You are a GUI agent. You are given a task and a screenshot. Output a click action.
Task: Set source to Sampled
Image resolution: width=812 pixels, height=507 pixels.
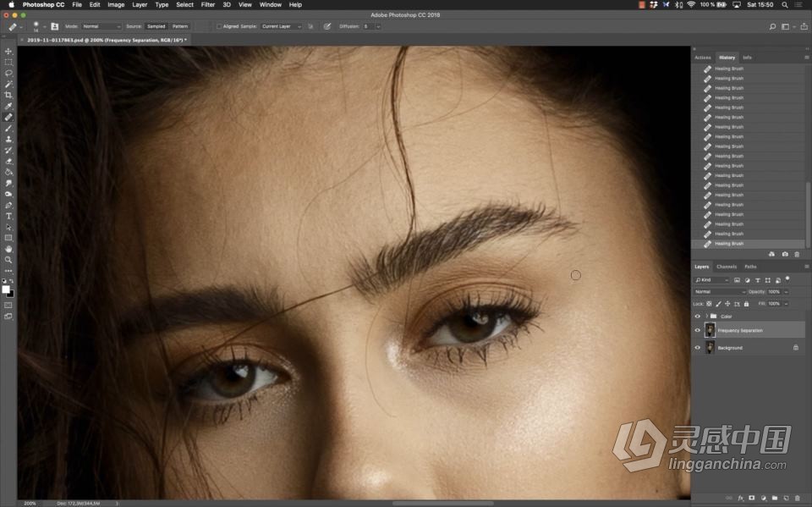[x=156, y=26]
